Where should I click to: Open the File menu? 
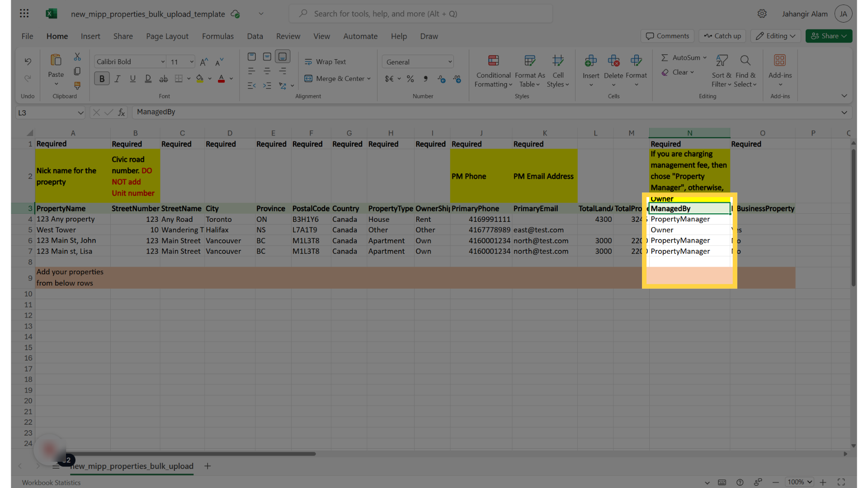point(27,36)
